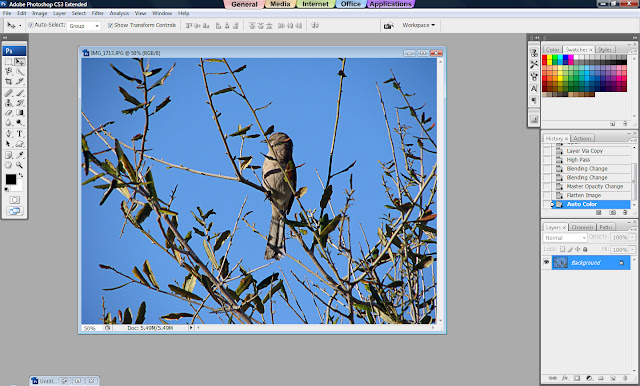
Task: Select the Custom Shape tool
Action: pyautogui.click(x=20, y=144)
